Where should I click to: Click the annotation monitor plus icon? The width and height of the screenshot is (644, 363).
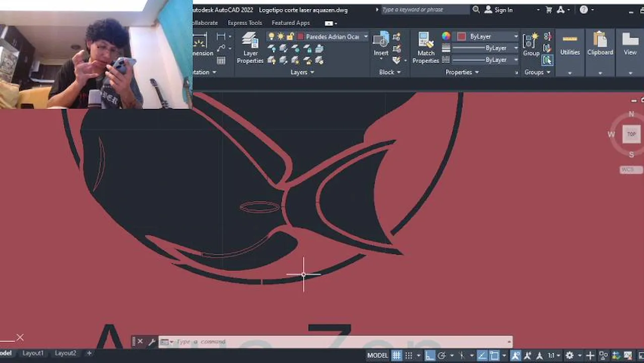pos(590,355)
